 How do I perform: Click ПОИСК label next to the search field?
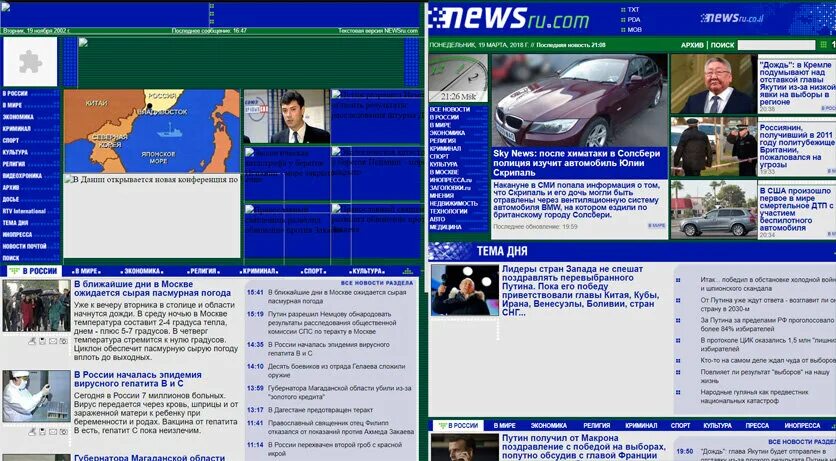point(722,45)
